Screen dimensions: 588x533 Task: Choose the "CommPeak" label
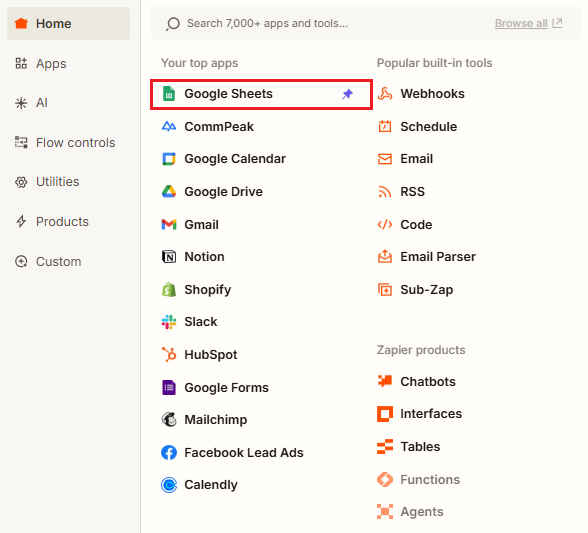(x=219, y=127)
